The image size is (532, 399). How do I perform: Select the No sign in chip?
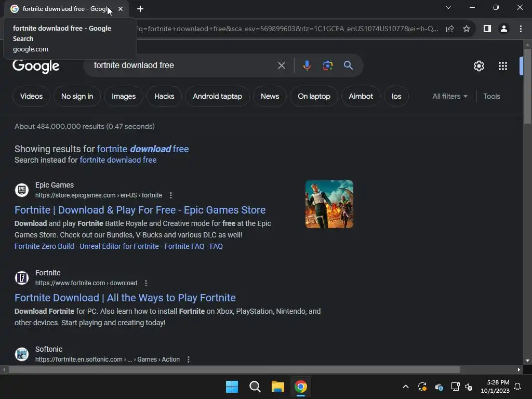[77, 96]
